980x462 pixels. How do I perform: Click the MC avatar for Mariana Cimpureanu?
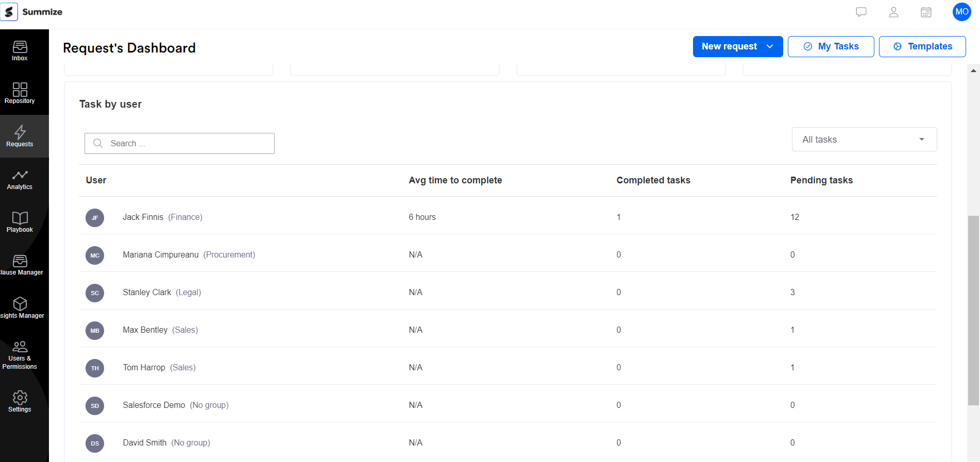95,255
